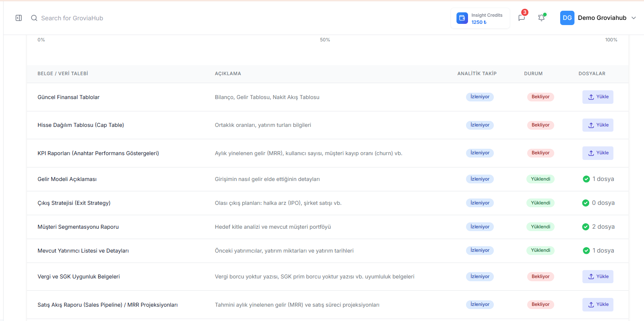The width and height of the screenshot is (644, 321).
Task: Click Yükle for Satış Akış Raporu
Action: [x=598, y=305]
